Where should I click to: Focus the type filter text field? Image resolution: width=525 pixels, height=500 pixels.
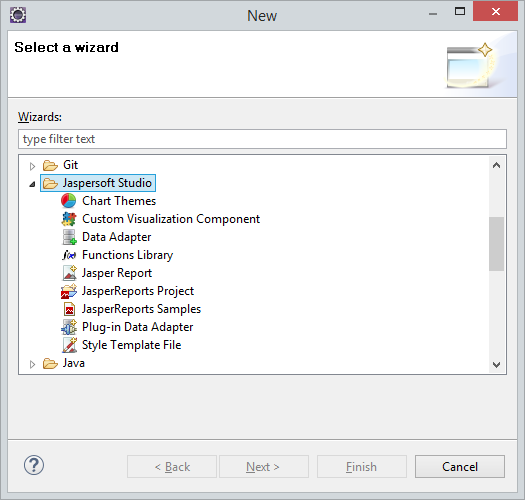tap(262, 139)
